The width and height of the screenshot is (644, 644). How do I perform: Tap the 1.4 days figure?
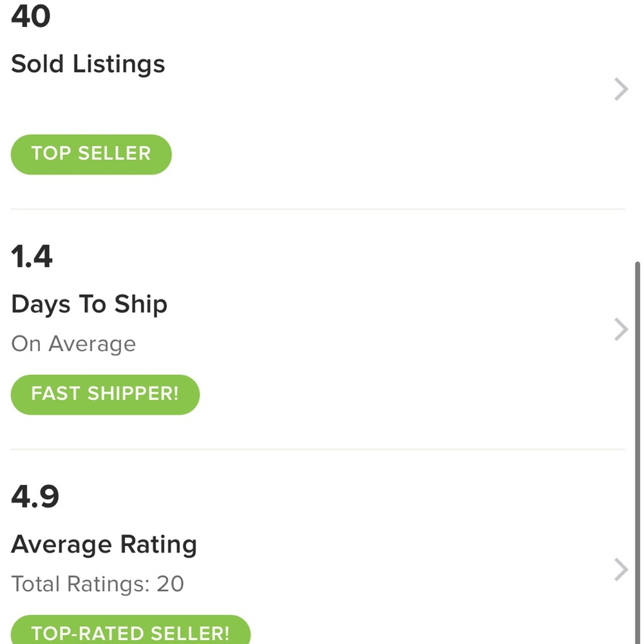click(x=32, y=256)
